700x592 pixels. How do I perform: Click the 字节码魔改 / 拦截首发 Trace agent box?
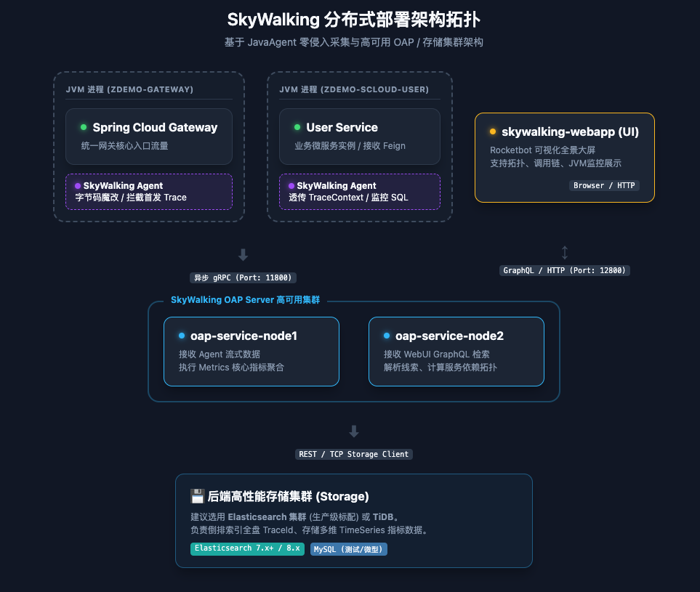(149, 192)
